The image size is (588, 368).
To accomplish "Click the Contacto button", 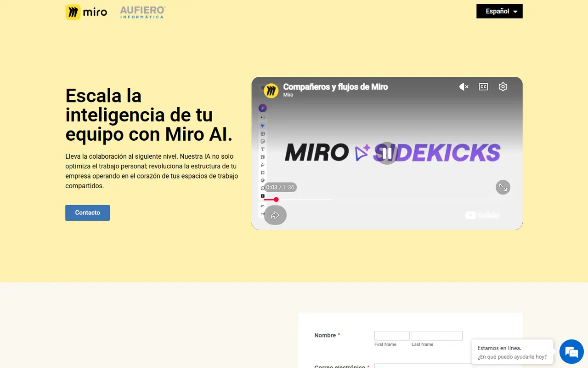I will (x=87, y=213).
